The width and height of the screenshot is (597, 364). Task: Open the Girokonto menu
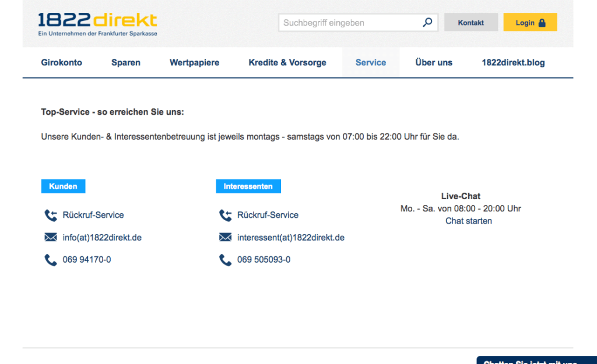[x=62, y=62]
